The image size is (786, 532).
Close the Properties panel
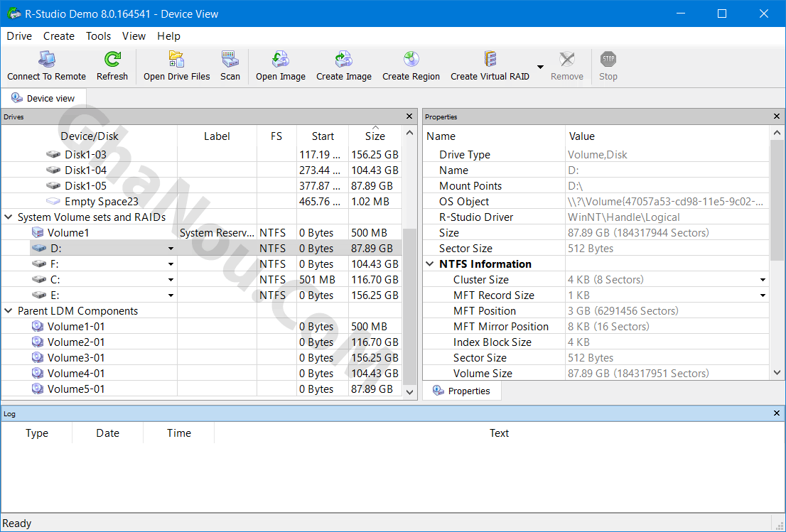point(777,116)
